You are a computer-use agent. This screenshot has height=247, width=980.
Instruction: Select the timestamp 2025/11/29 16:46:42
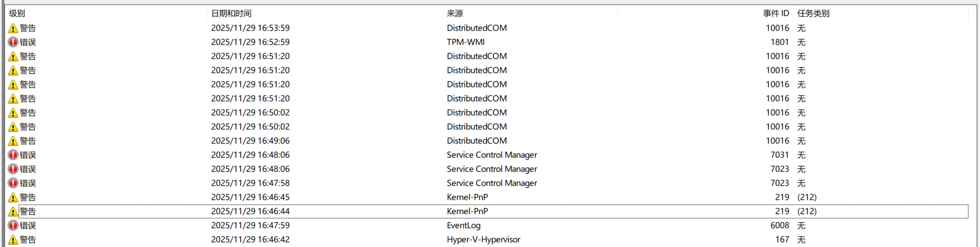click(x=250, y=239)
